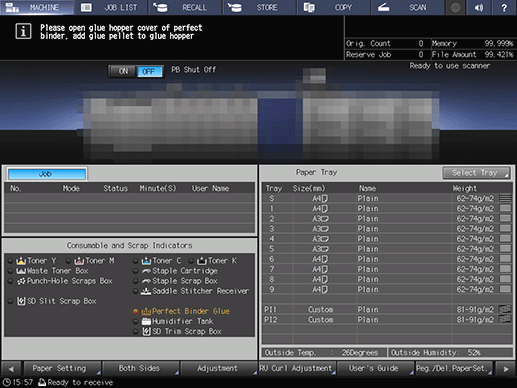The image size is (517, 388).
Task: Select the Job tab
Action: coord(47,174)
